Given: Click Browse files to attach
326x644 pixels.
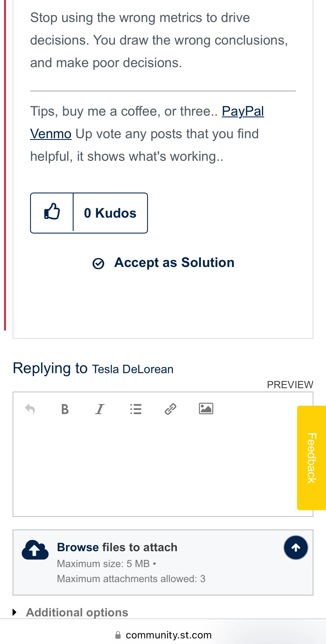Looking at the screenshot, I should coord(117,547).
